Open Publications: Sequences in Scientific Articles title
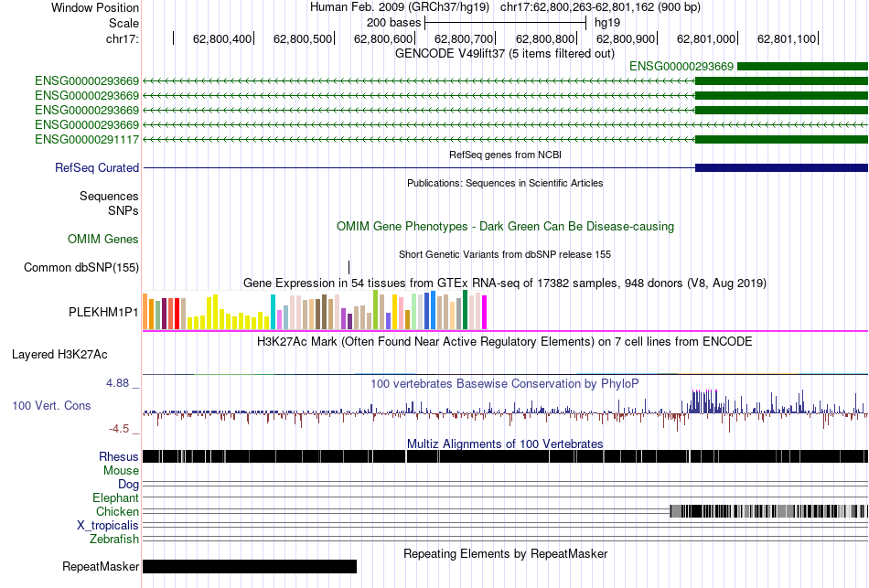The height and width of the screenshot is (588, 869). [505, 184]
